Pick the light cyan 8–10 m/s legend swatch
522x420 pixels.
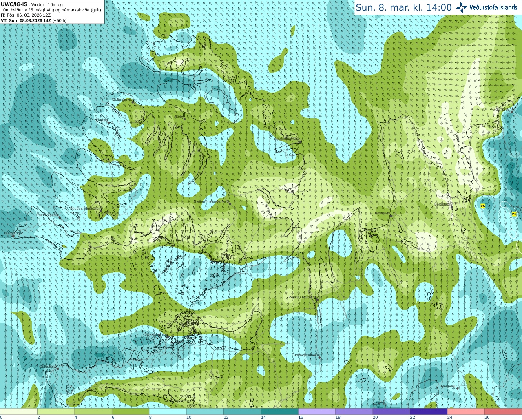[168, 411]
